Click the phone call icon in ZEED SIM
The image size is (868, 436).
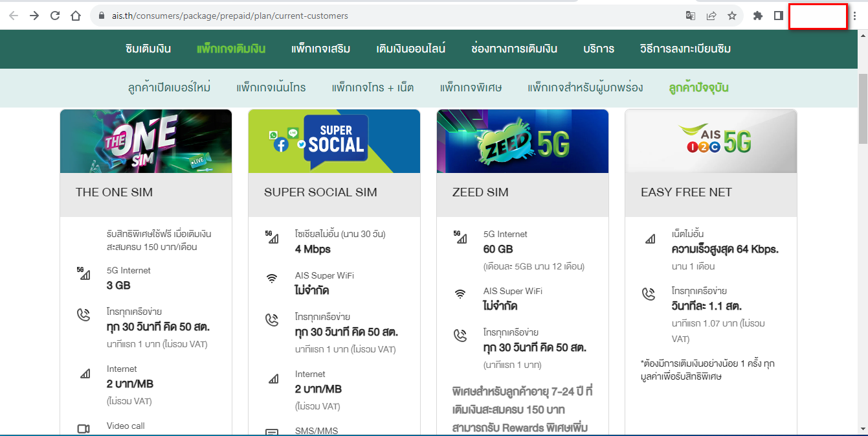(460, 336)
